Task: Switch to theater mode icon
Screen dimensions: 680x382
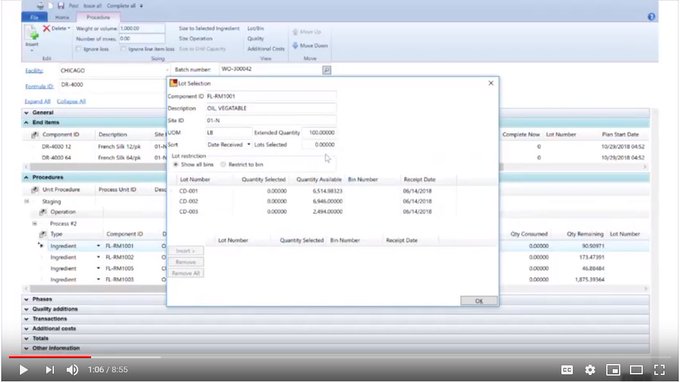Action: (636, 369)
